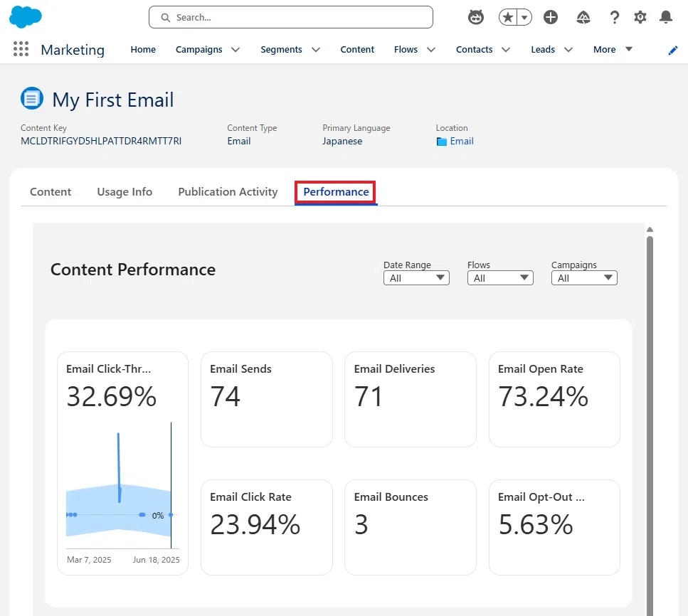Open the Setup gear icon

[x=640, y=17]
